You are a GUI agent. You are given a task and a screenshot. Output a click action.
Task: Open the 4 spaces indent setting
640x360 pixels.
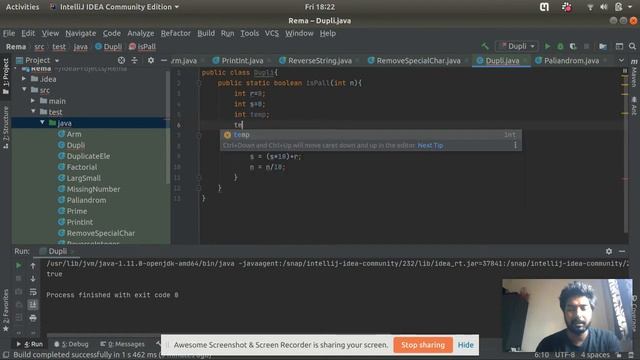(x=596, y=355)
